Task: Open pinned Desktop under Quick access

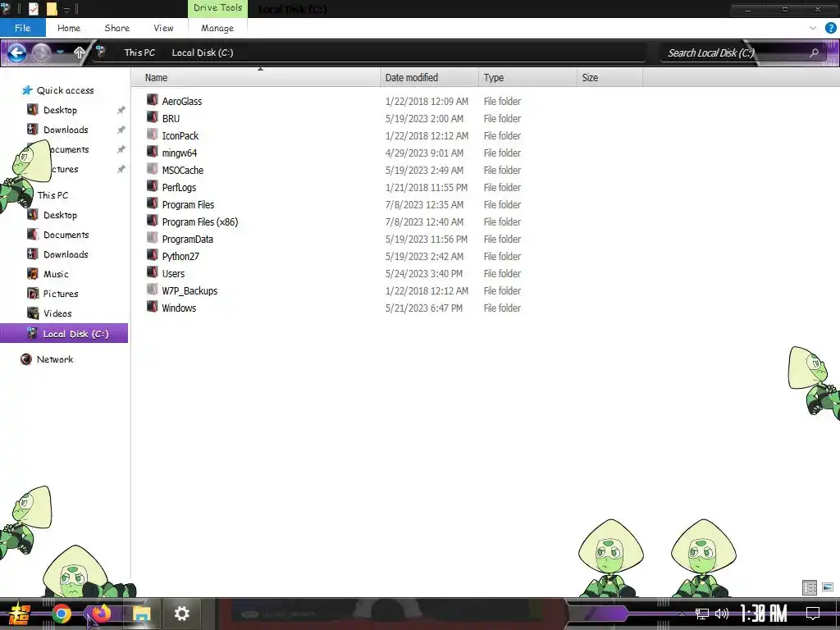Action: pyautogui.click(x=60, y=110)
